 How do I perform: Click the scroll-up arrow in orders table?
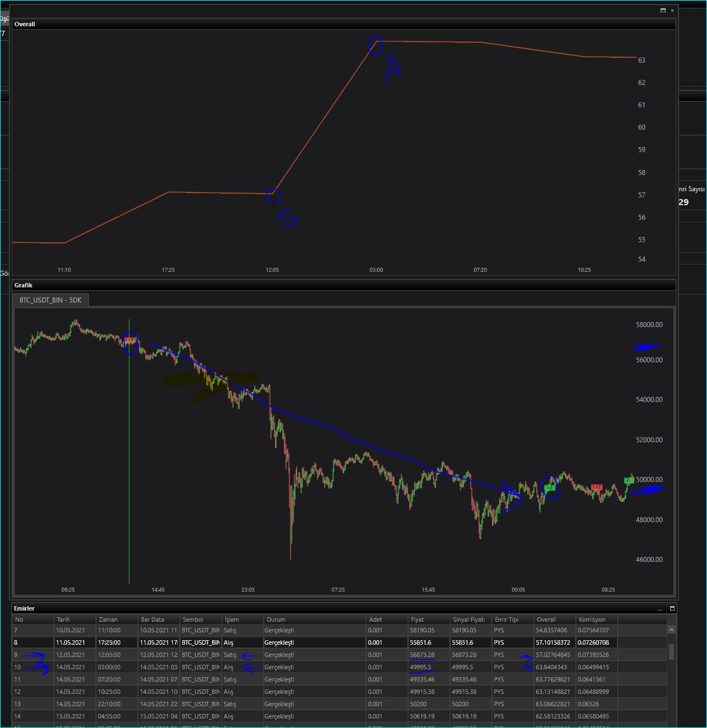pyautogui.click(x=671, y=630)
